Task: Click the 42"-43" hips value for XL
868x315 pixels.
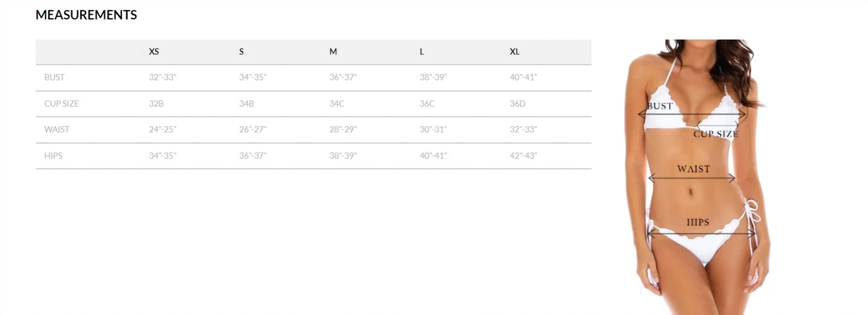Action: click(523, 156)
